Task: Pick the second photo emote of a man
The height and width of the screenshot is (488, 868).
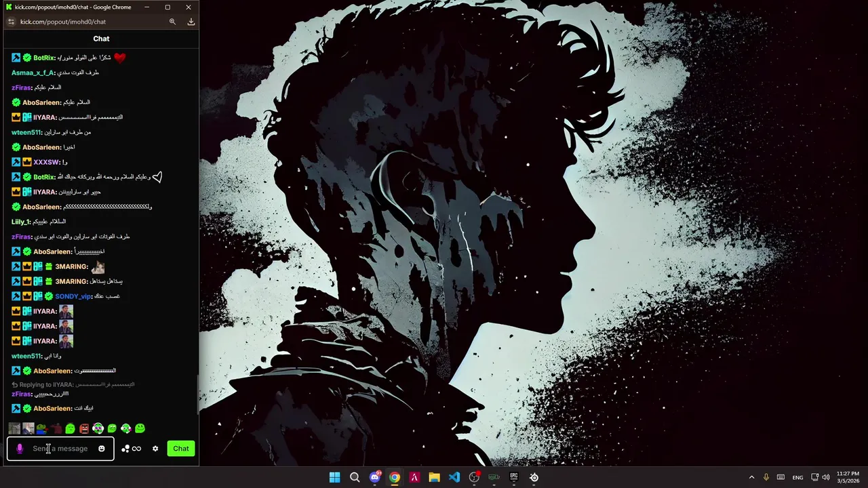Action: (x=28, y=428)
